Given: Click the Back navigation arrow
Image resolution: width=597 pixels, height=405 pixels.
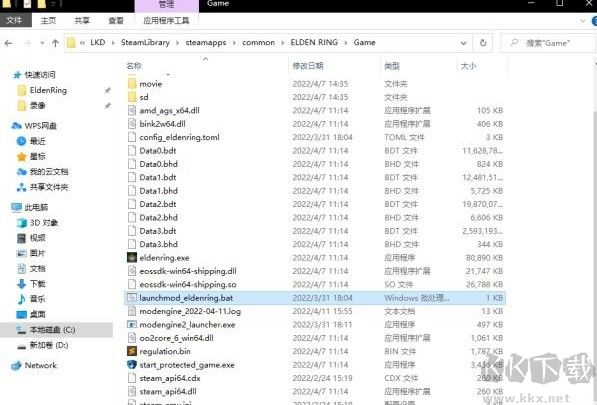Looking at the screenshot, I should (8, 43).
